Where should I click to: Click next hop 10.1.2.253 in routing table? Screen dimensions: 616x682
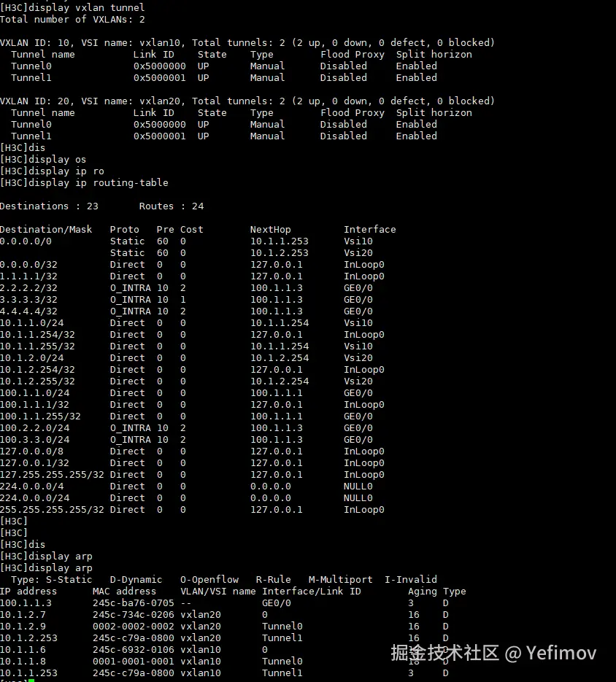279,252
